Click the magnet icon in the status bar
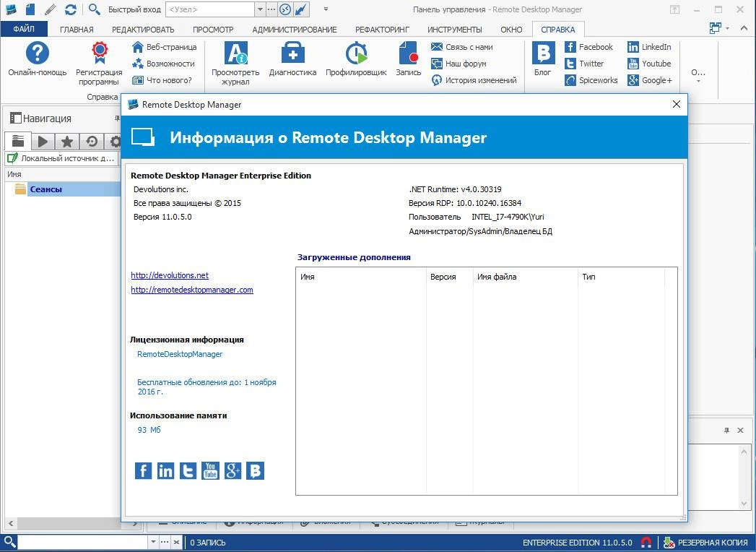Viewport: 756px width, 552px height. click(646, 543)
